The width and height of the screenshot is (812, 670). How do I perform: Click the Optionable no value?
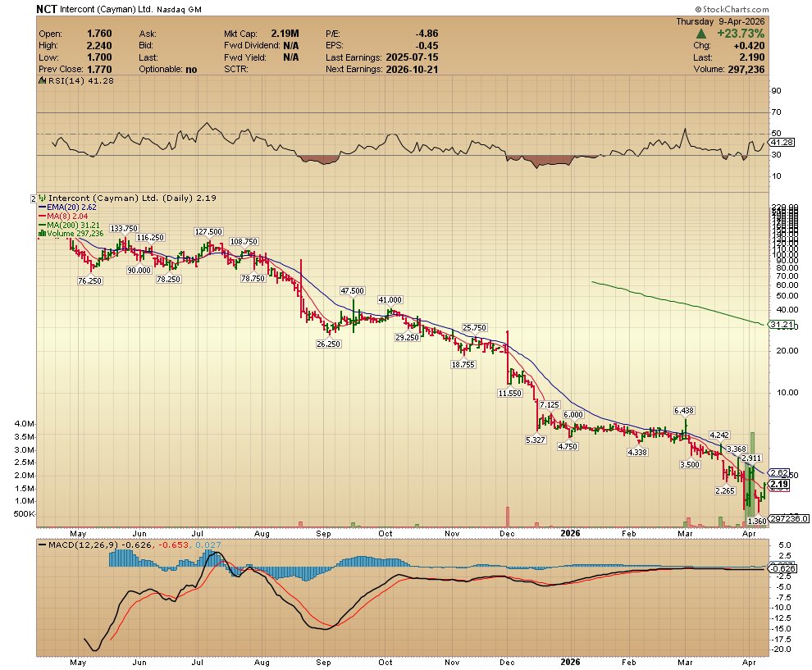click(x=191, y=70)
